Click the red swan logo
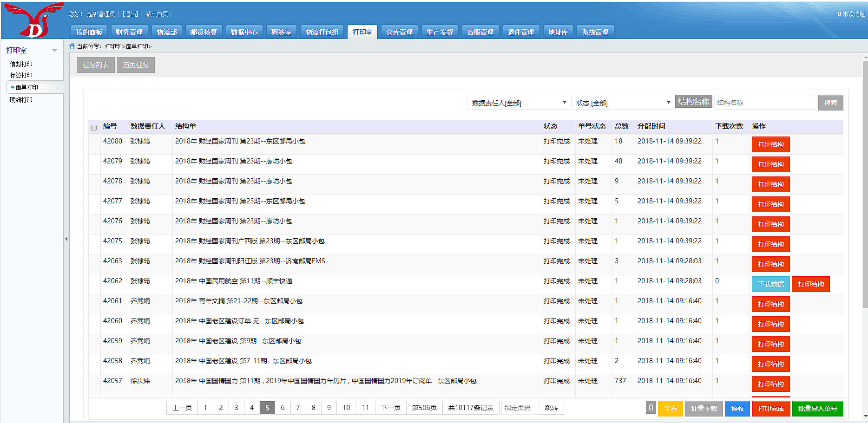The height and width of the screenshot is (423, 868). 33,20
